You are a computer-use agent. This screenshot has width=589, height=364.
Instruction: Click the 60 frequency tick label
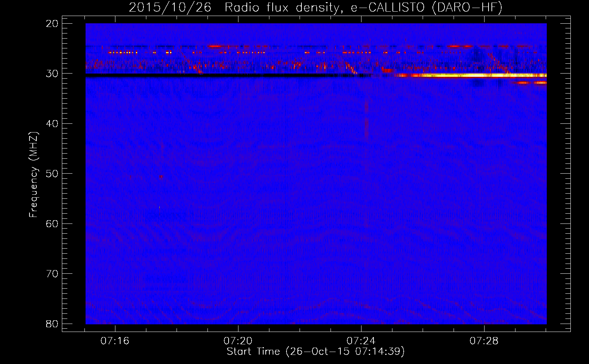click(x=52, y=223)
